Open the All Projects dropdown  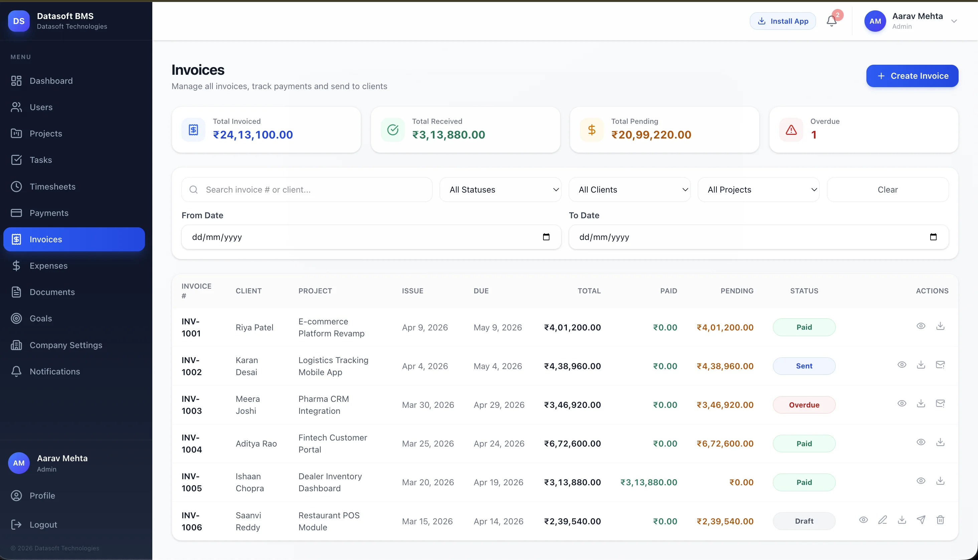tap(758, 190)
